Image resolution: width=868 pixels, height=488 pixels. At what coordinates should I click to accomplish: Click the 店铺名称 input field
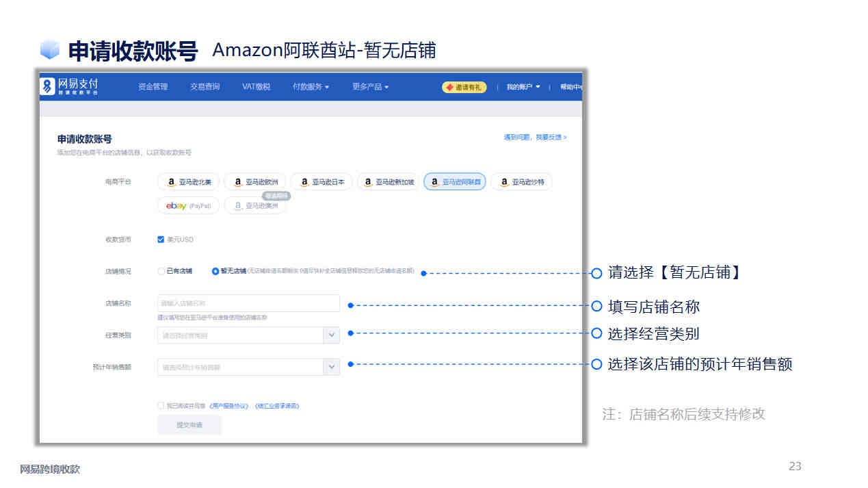pos(248,303)
